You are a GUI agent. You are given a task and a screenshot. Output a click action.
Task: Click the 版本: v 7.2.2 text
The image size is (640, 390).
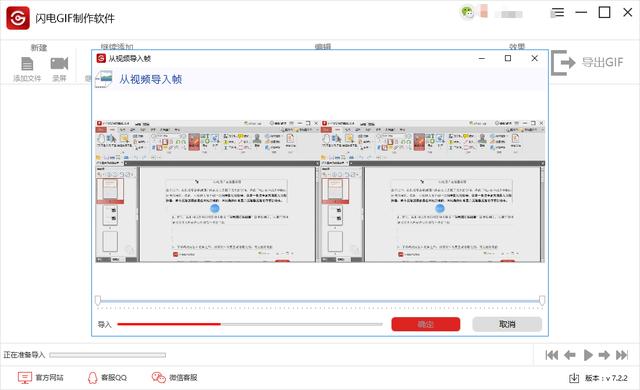coord(606,378)
